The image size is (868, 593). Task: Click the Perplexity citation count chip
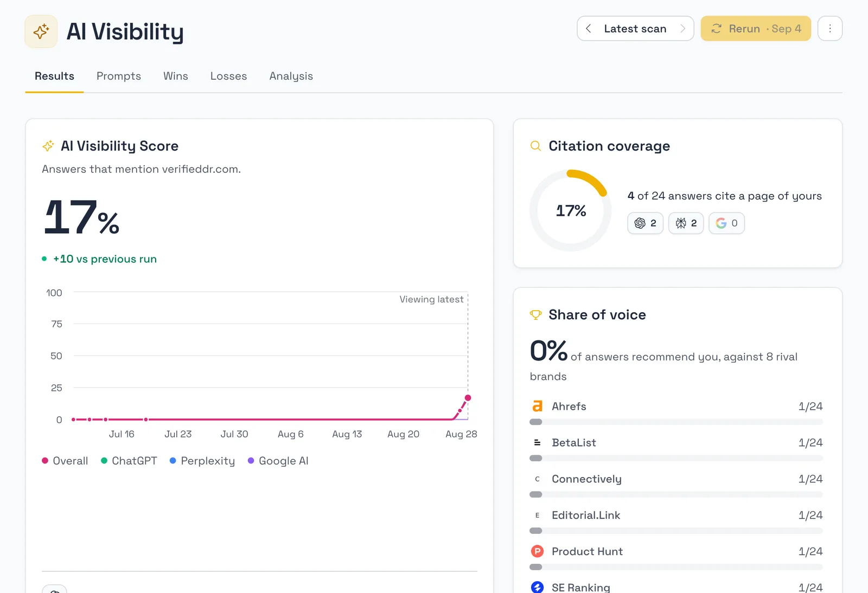pos(686,223)
